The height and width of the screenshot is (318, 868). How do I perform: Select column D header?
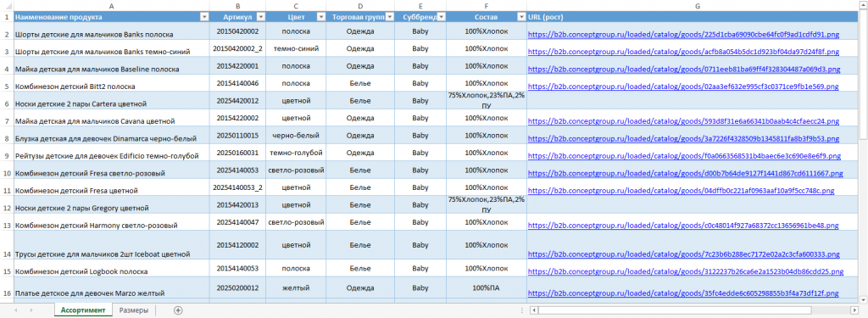(360, 6)
